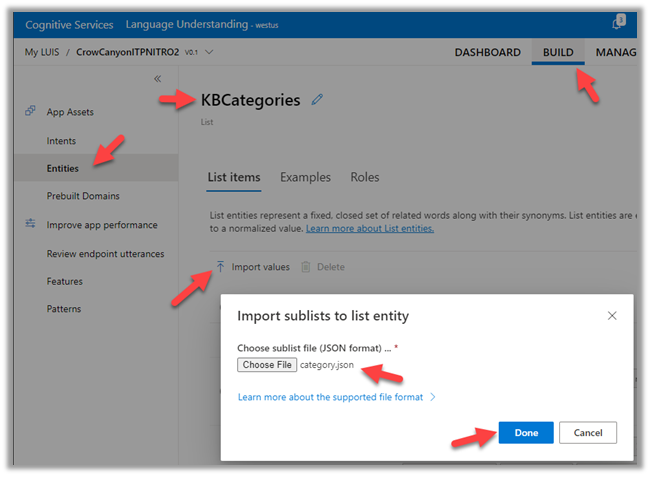The height and width of the screenshot is (477, 650).
Task: Click the KBCategories entity title
Action: coord(250,100)
